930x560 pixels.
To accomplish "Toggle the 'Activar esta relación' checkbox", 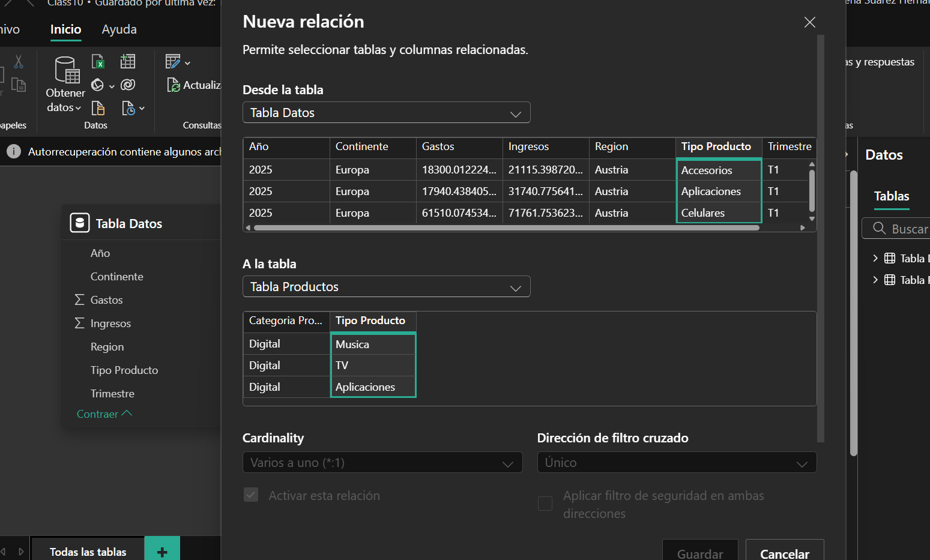I will click(251, 495).
